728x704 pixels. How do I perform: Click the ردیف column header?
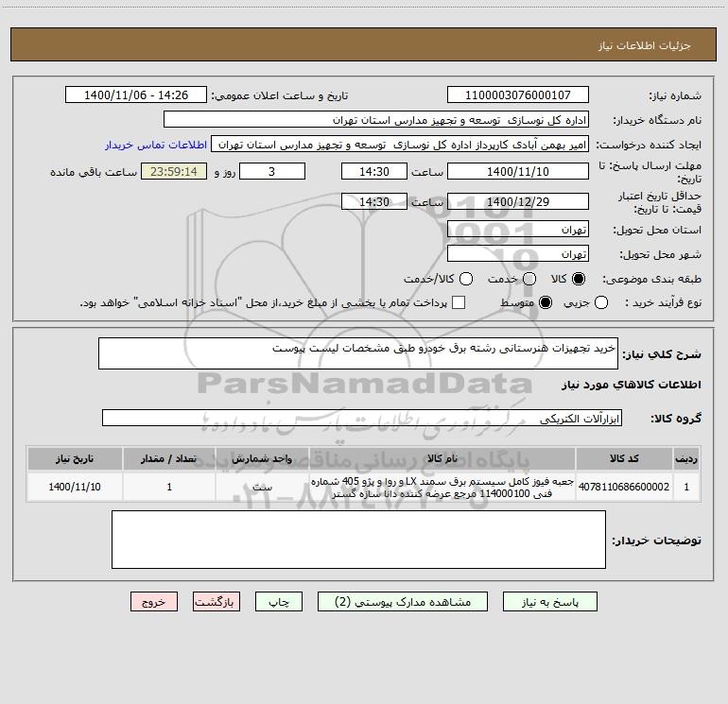click(x=686, y=458)
